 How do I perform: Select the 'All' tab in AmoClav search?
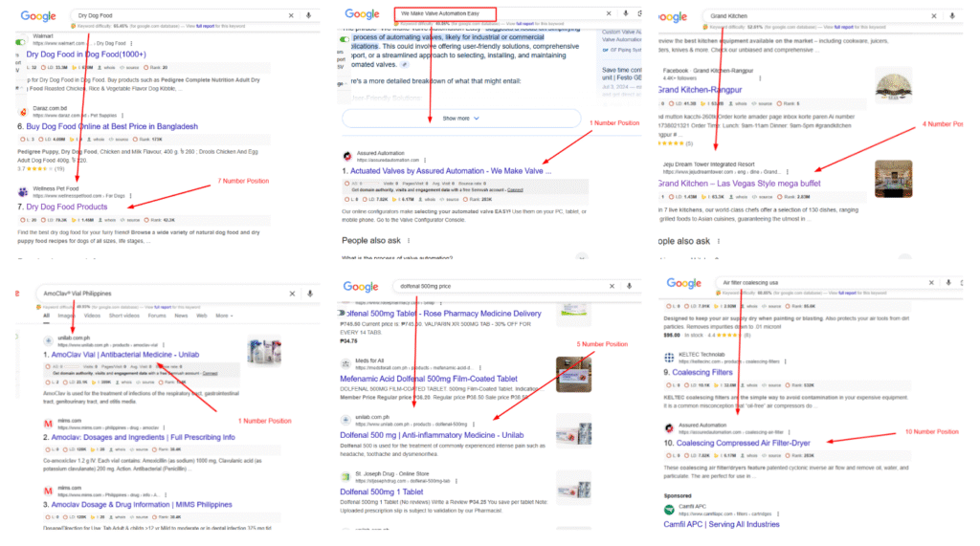pos(46,317)
